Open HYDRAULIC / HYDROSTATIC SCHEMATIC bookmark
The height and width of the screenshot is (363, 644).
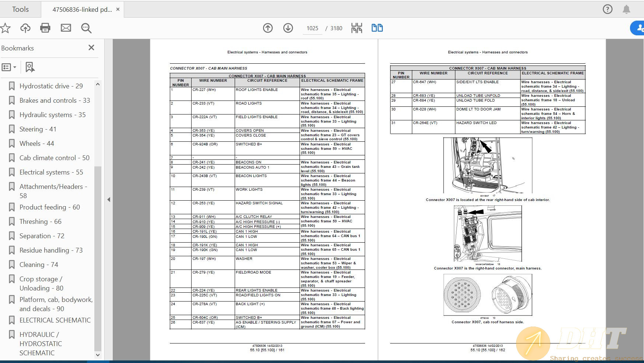pos(41,343)
